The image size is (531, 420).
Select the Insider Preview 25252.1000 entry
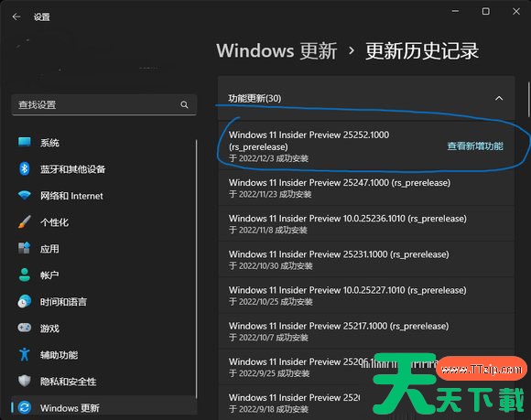click(366, 146)
